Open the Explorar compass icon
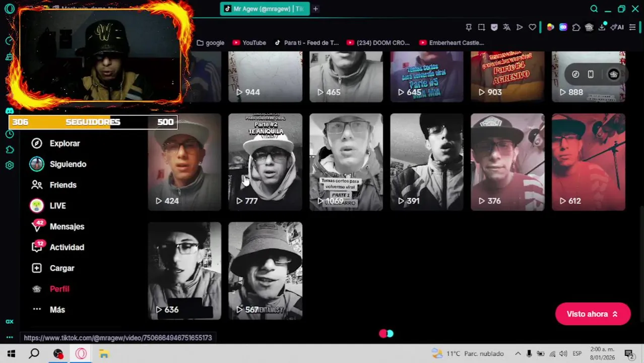This screenshot has width=644, height=363. click(37, 143)
